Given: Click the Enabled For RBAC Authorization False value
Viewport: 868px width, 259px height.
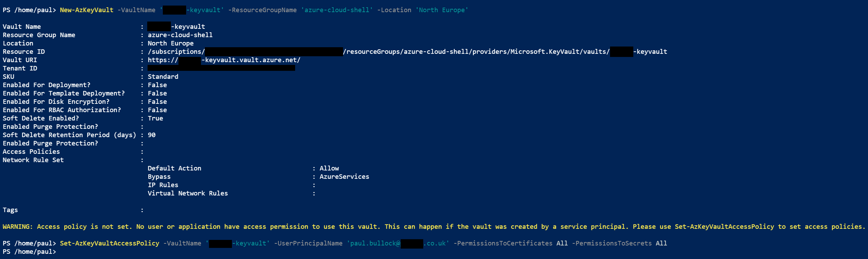Looking at the screenshot, I should coord(157,110).
